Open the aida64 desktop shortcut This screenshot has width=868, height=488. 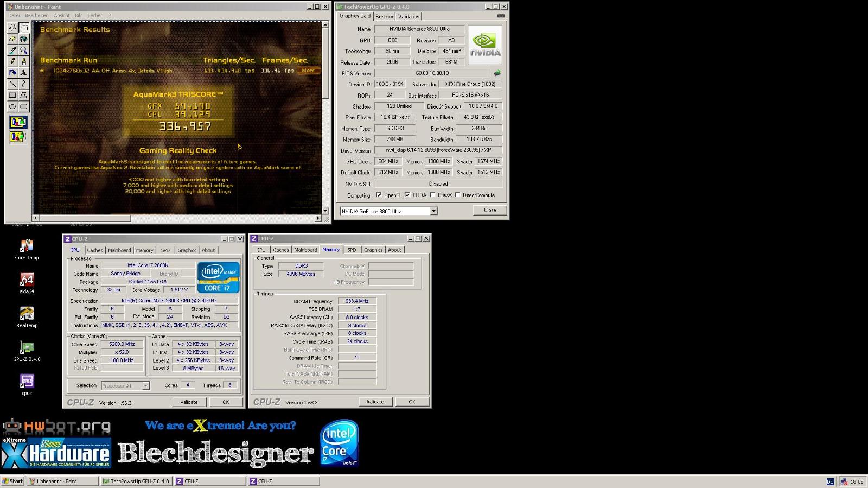(x=27, y=283)
